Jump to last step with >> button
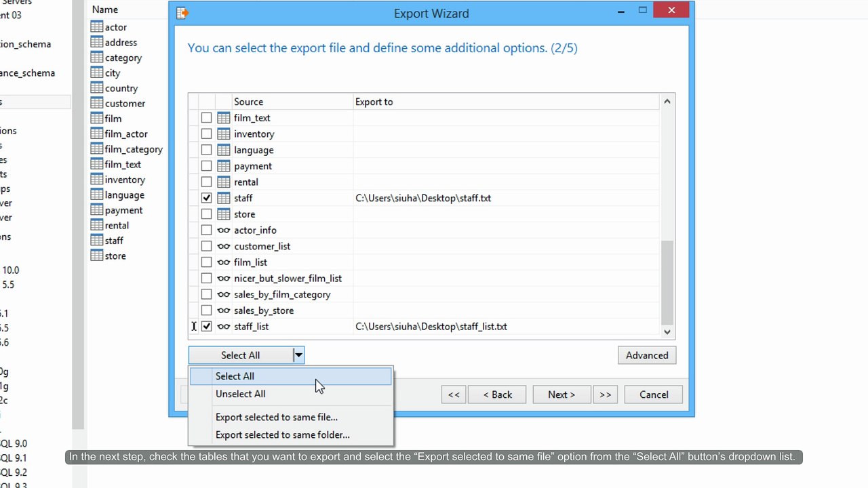This screenshot has height=488, width=868. coord(606,394)
